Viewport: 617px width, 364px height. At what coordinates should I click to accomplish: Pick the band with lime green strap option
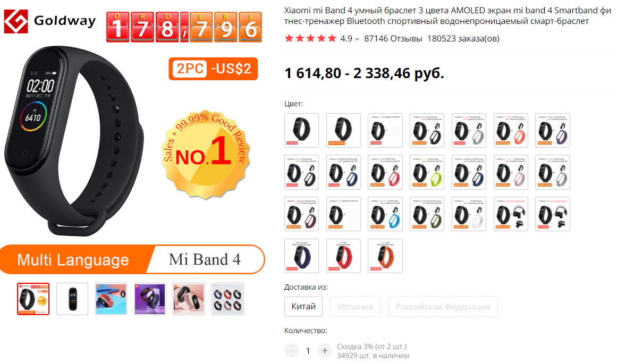point(427,172)
